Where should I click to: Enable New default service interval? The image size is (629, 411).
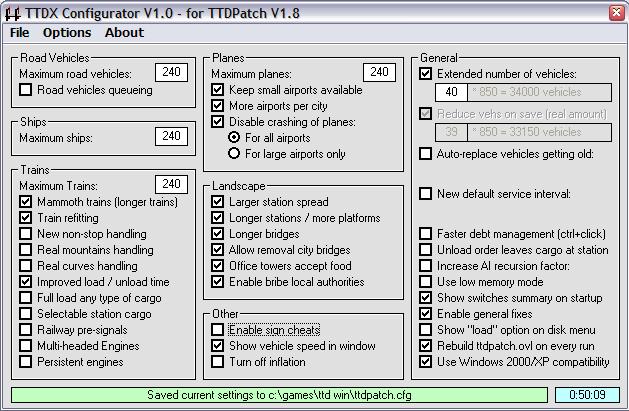click(426, 194)
